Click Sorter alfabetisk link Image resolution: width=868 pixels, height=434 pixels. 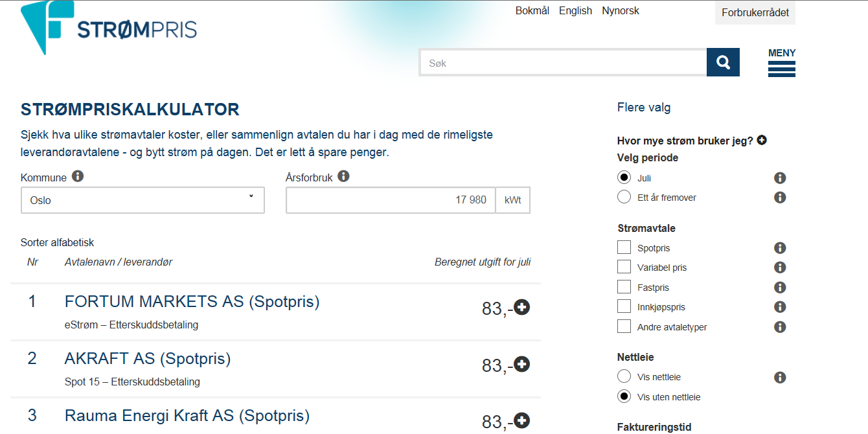[x=58, y=243]
